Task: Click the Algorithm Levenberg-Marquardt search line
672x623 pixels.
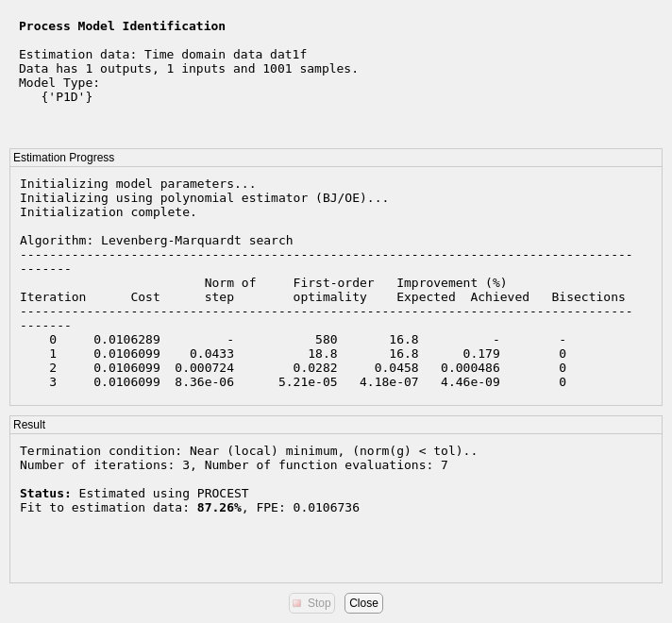Action: pos(156,240)
